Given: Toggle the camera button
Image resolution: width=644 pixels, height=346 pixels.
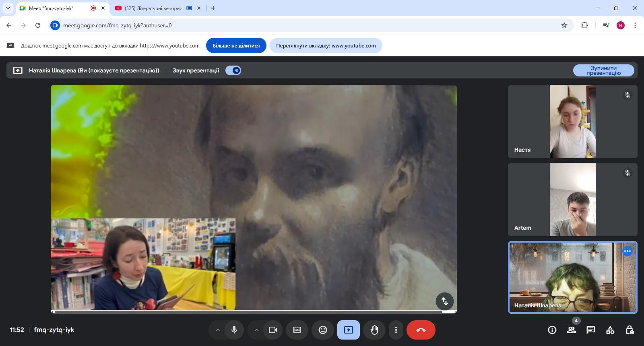Looking at the screenshot, I should point(273,330).
